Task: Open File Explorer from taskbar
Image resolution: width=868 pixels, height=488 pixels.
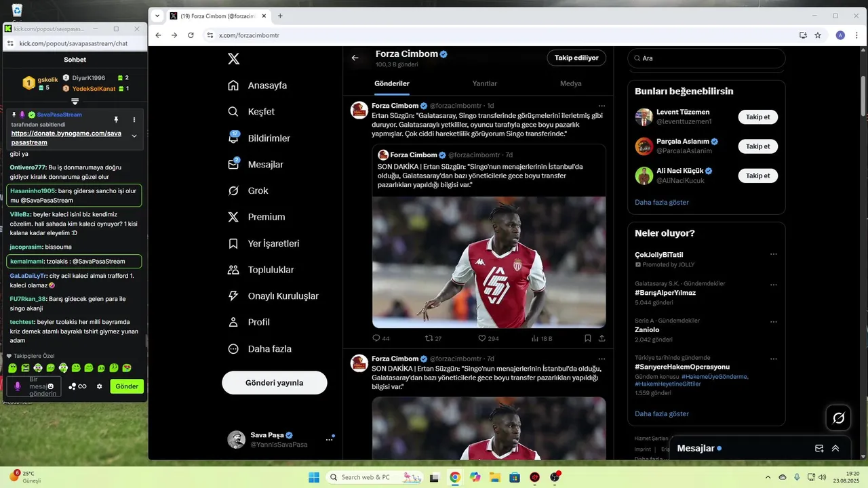Action: [x=495, y=477]
